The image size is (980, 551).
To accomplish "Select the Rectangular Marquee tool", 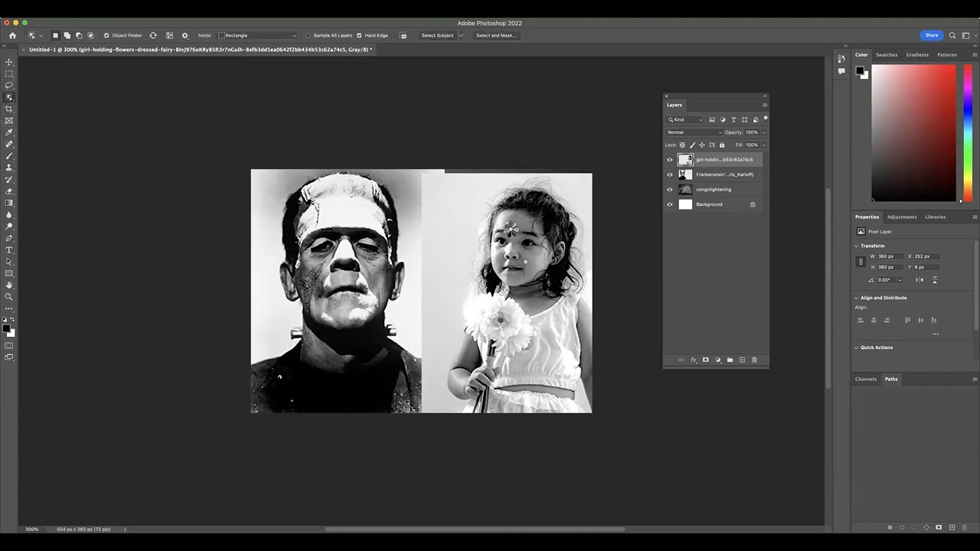I will (x=9, y=73).
